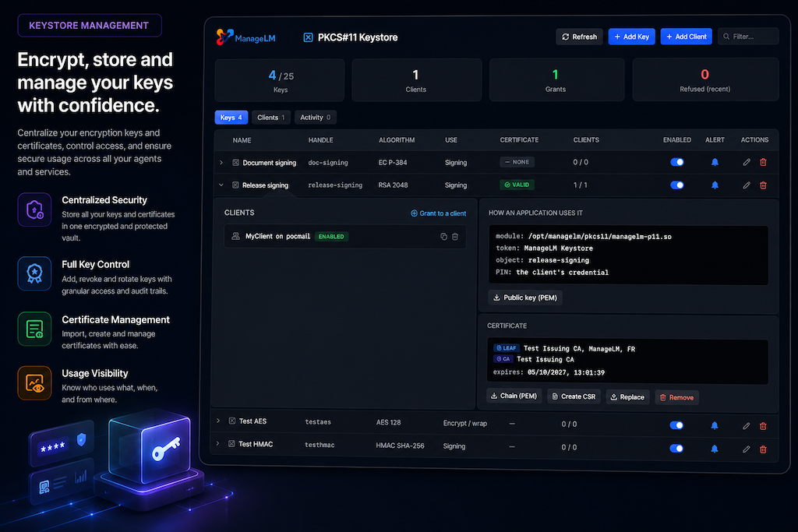Click the NONE certificate badge
The width and height of the screenshot is (798, 532).
(517, 162)
